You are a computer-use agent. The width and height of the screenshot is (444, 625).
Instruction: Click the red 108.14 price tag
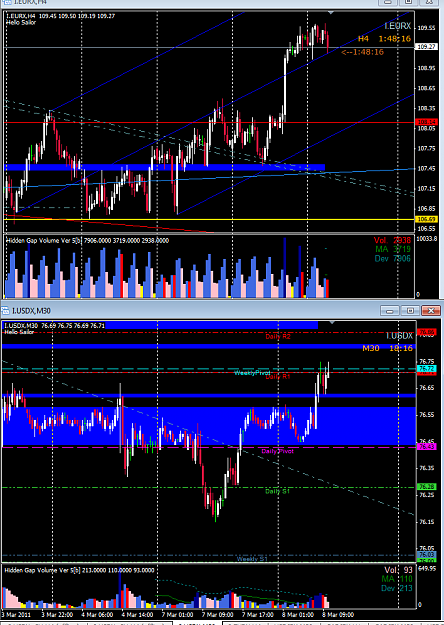pyautogui.click(x=426, y=122)
